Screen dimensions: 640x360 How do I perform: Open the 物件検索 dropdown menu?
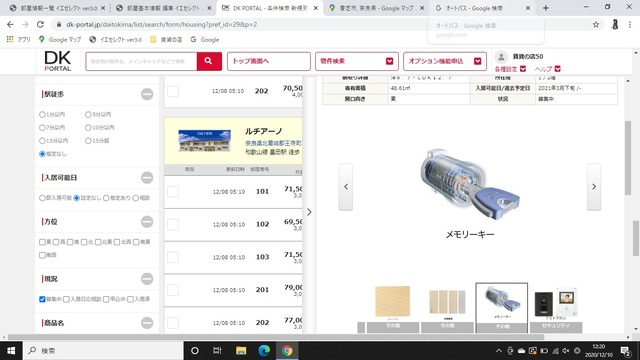(357, 61)
